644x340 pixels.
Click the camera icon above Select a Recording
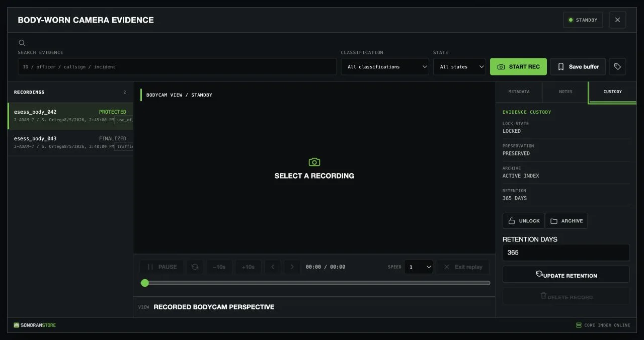314,162
